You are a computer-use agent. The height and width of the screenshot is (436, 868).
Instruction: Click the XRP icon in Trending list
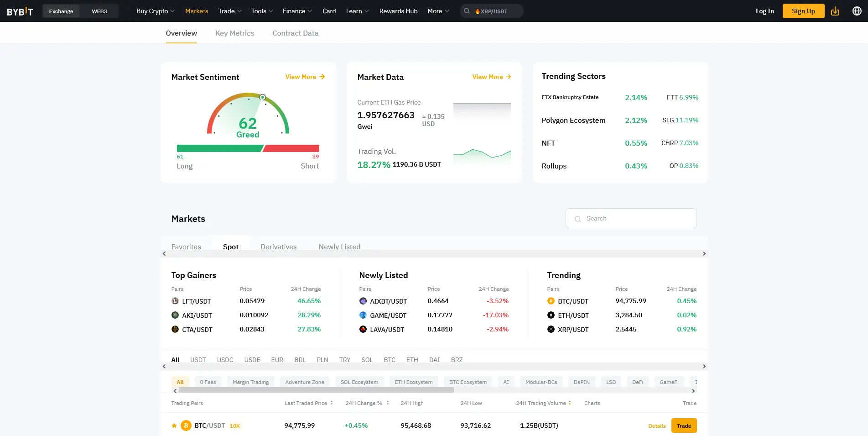click(x=551, y=329)
